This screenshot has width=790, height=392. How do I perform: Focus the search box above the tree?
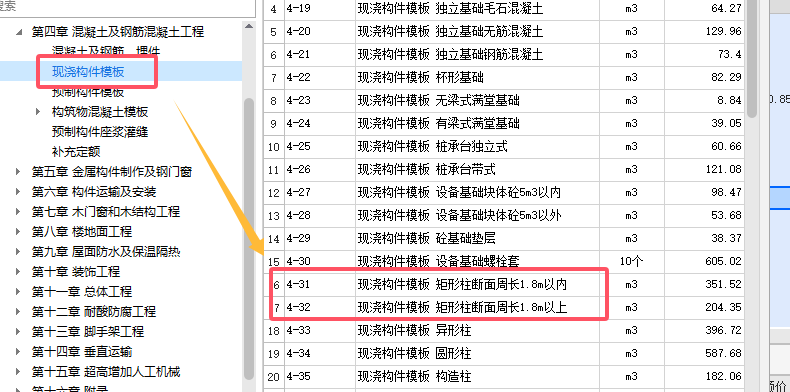pyautogui.click(x=127, y=7)
